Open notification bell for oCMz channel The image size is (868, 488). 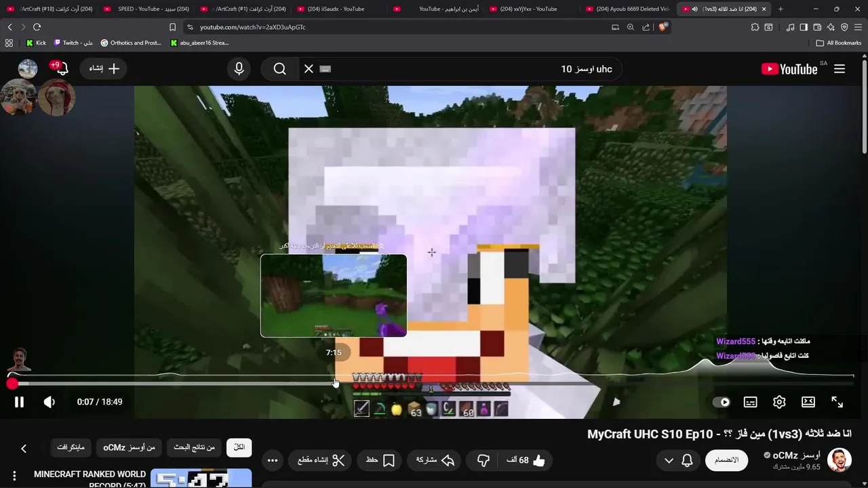[687, 460]
